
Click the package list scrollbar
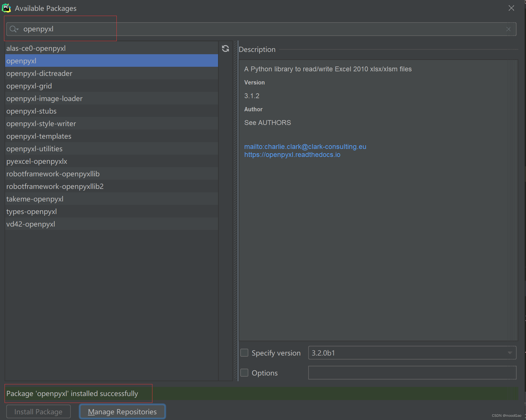tap(225, 200)
